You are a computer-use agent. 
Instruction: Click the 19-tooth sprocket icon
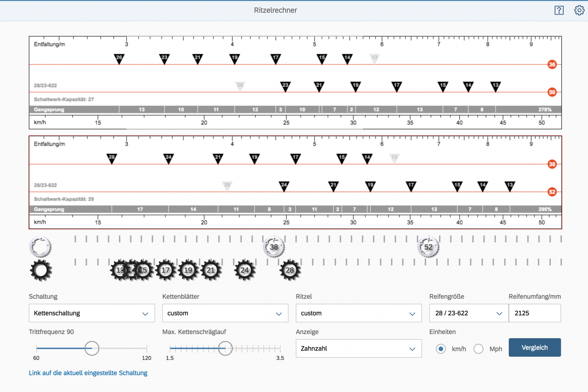188,270
